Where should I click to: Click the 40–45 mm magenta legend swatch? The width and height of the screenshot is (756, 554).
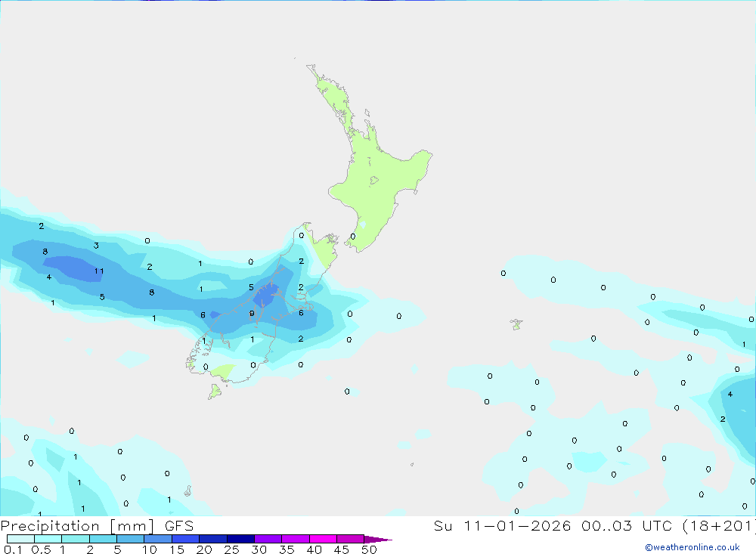click(323, 539)
